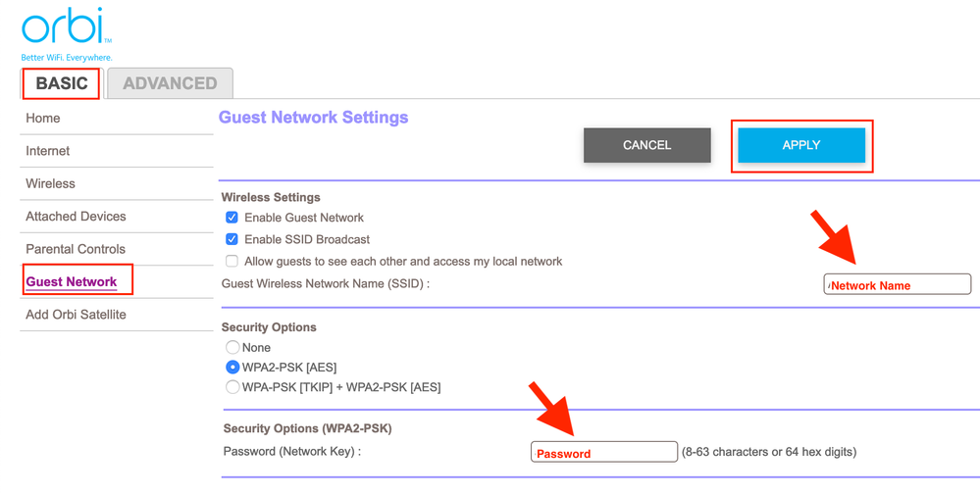This screenshot has height=494, width=980.
Task: Choose WPA2-PSK [AES] security option
Action: pyautogui.click(x=232, y=367)
